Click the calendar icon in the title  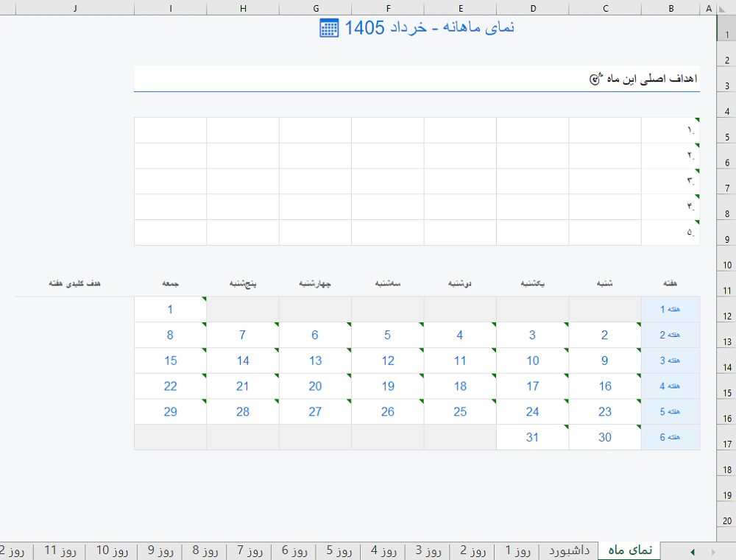click(329, 28)
